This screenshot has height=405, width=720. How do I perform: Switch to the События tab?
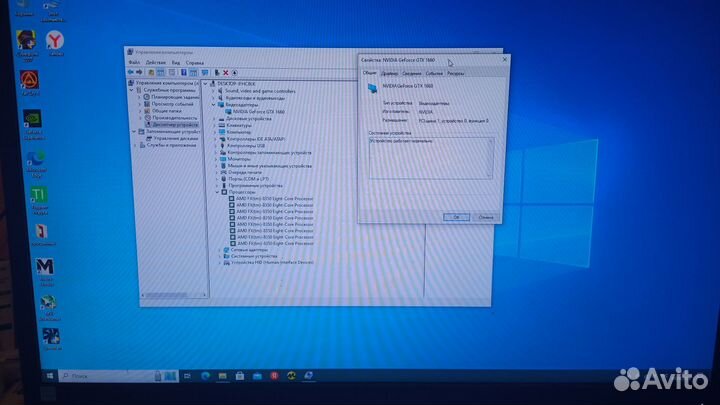coord(434,73)
